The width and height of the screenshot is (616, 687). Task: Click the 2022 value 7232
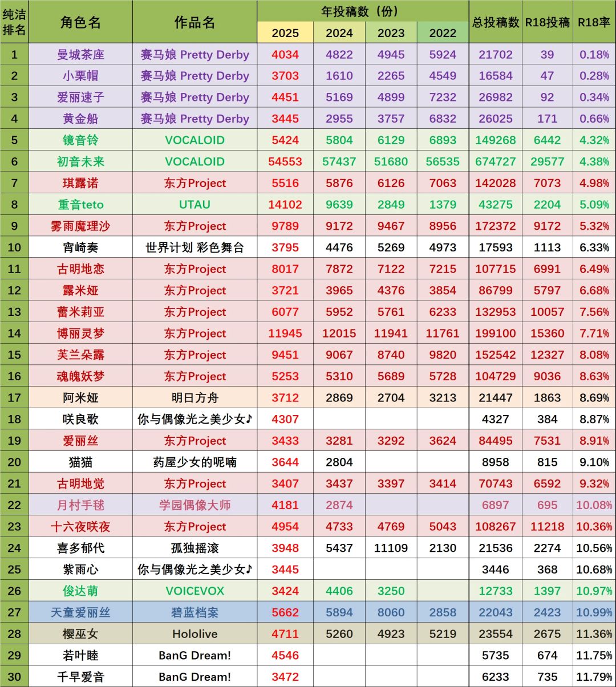pyautogui.click(x=443, y=97)
